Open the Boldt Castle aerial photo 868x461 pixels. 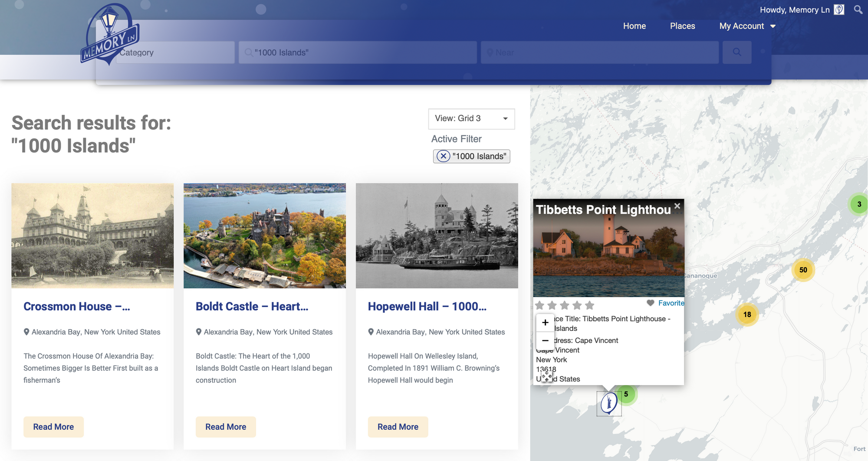pos(265,235)
